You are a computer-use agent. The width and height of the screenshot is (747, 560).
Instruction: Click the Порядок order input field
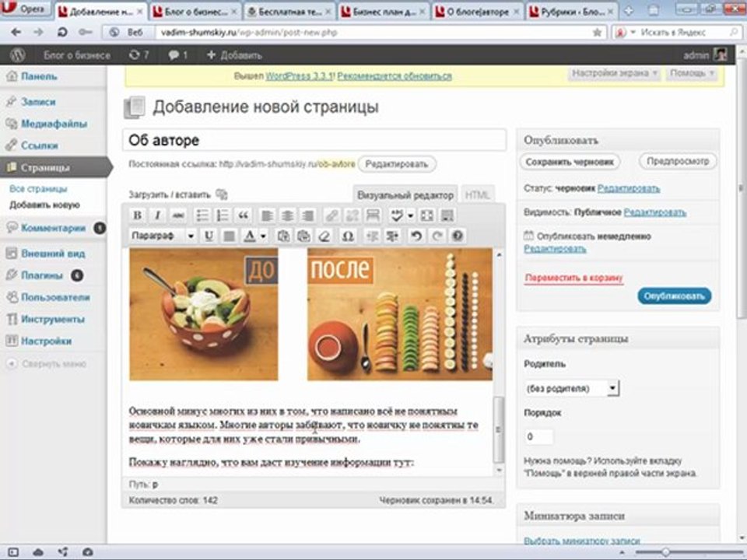pyautogui.click(x=538, y=436)
